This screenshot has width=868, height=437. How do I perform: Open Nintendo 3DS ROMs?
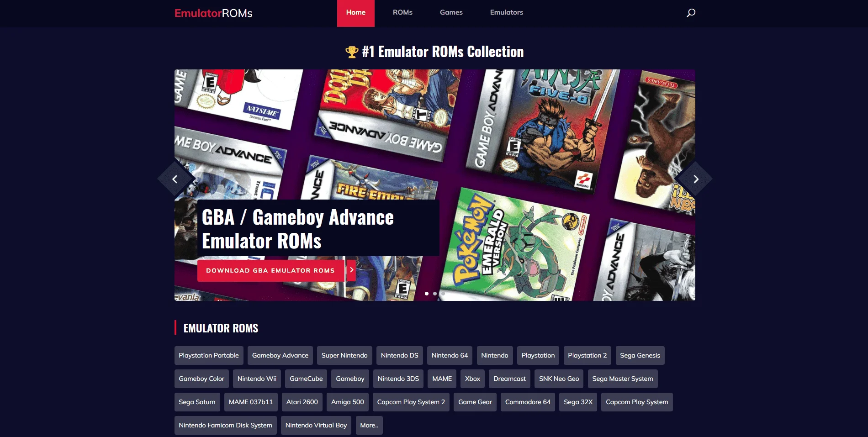[398, 379]
